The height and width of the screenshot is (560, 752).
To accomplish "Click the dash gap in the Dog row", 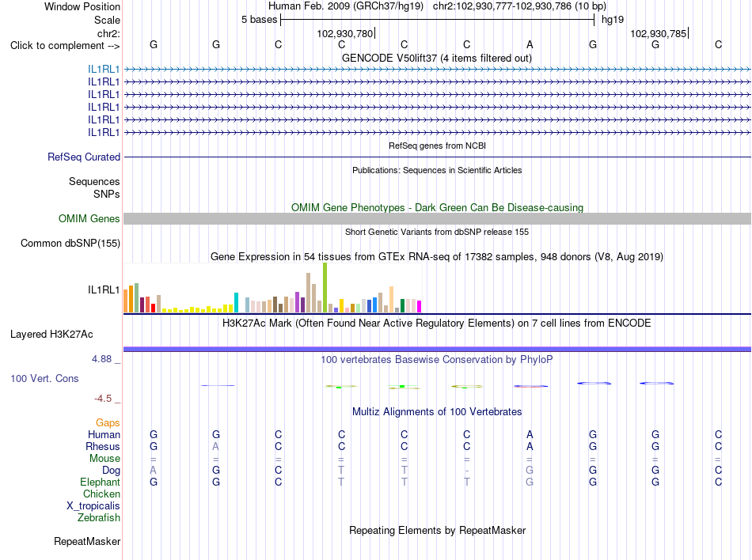I will 467,471.
